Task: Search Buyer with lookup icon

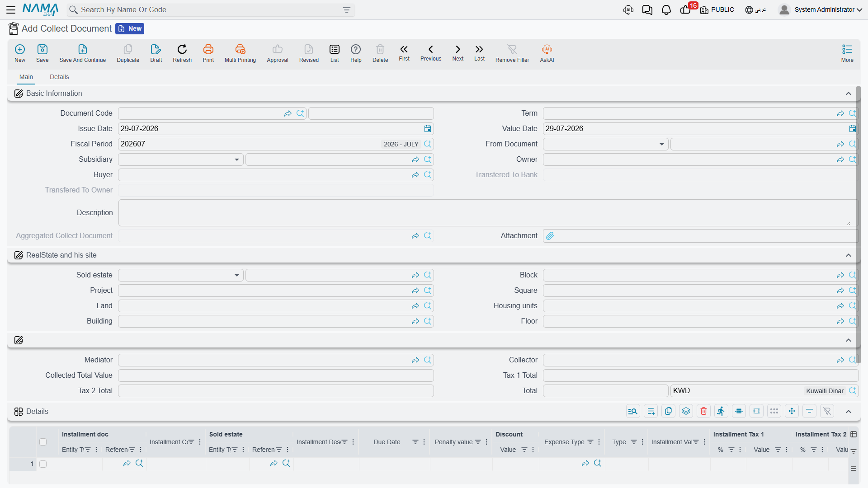Action: click(428, 175)
